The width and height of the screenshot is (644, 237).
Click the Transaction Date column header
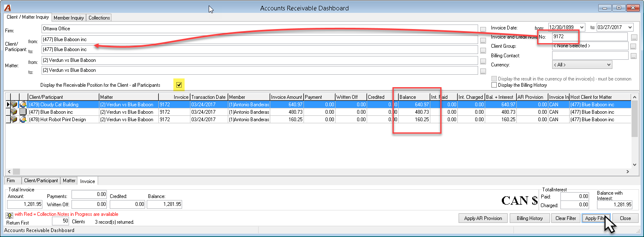pos(209,97)
